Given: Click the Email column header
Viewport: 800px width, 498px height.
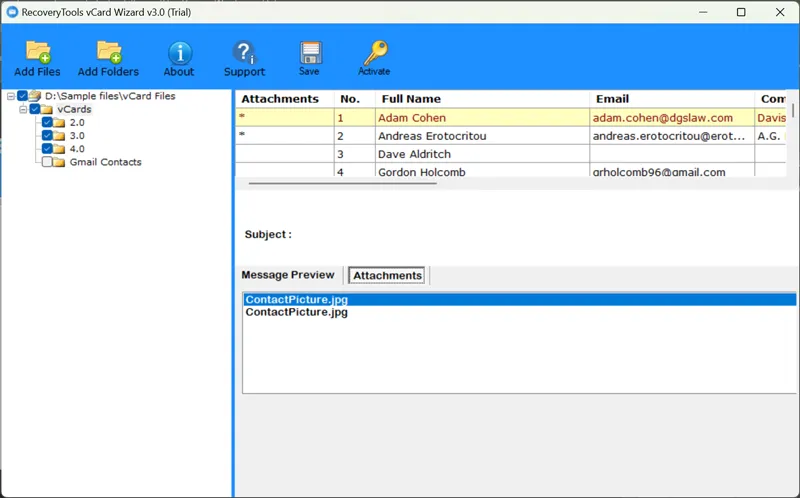Looking at the screenshot, I should click(x=611, y=99).
